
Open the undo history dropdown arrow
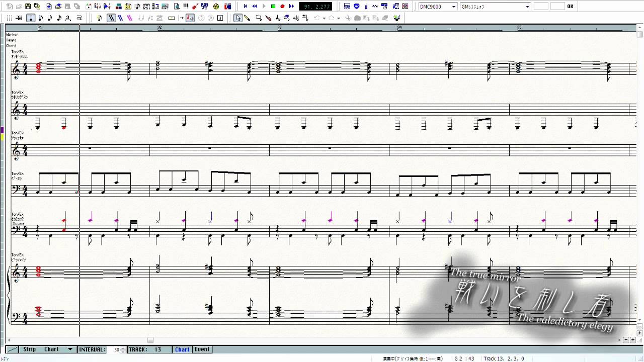(324, 18)
